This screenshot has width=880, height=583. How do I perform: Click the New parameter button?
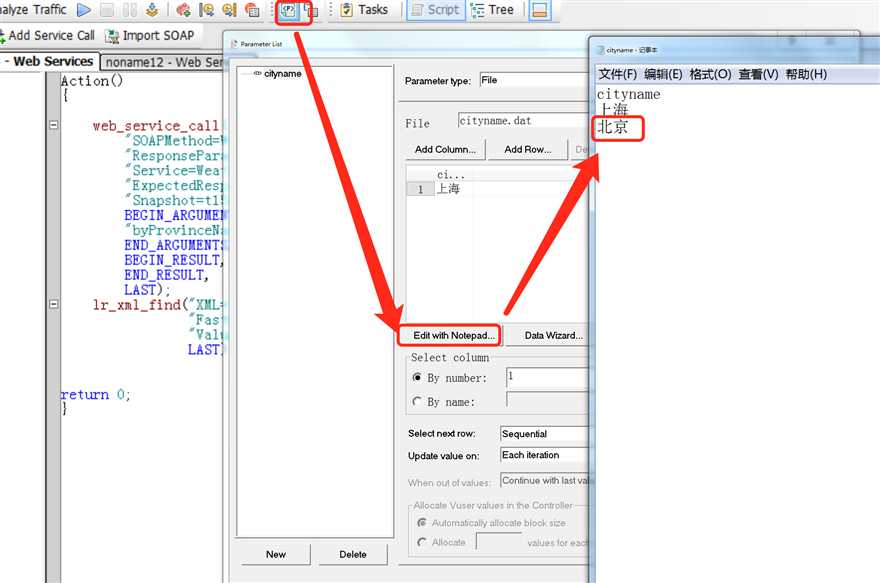(276, 554)
